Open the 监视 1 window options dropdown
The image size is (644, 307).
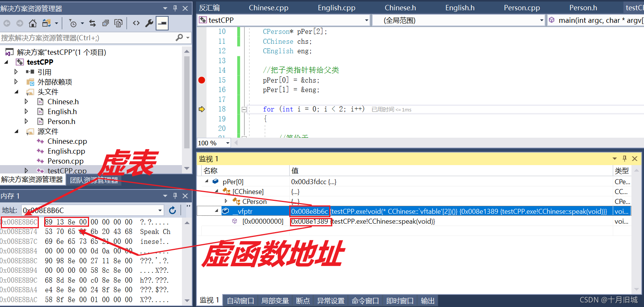pos(614,159)
